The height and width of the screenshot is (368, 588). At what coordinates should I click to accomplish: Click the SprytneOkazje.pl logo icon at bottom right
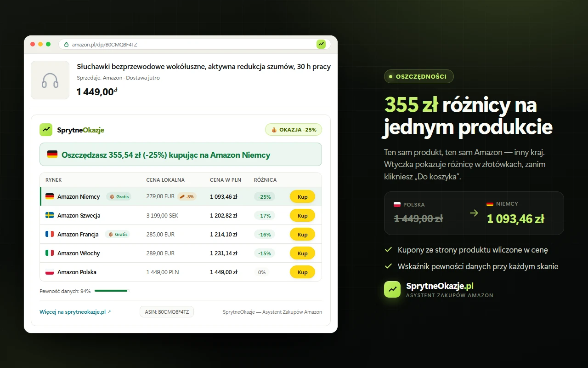coord(392,289)
